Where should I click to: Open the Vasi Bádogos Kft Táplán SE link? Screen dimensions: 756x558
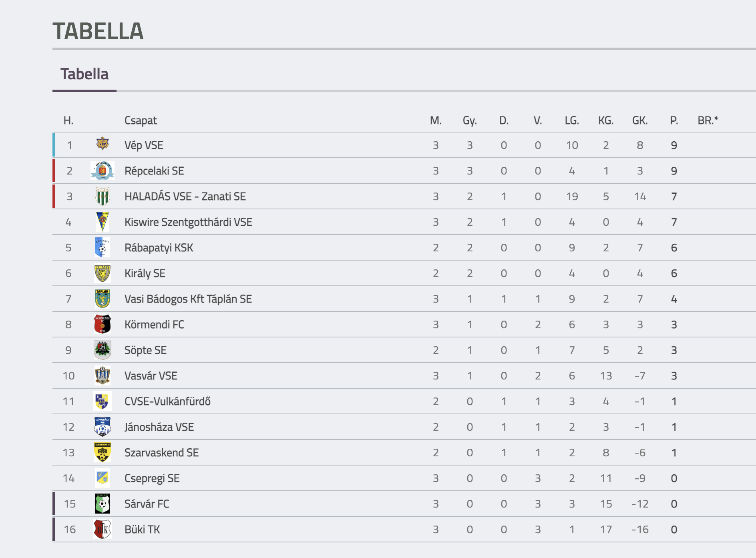188,299
